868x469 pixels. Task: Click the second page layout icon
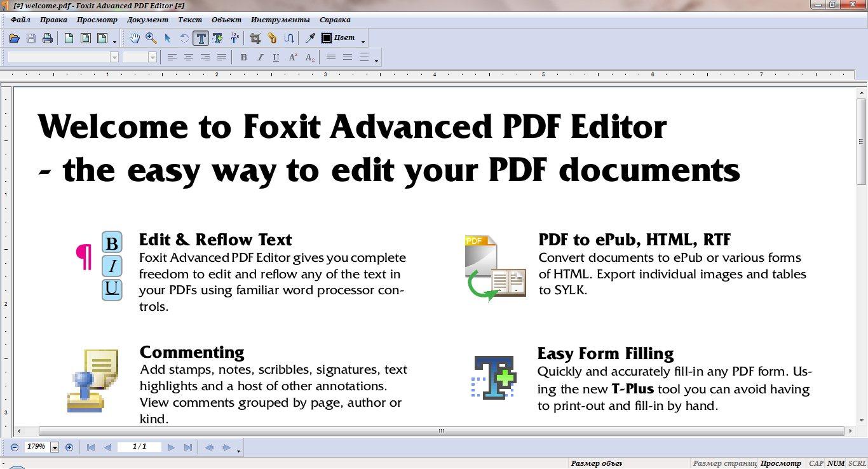[85, 39]
